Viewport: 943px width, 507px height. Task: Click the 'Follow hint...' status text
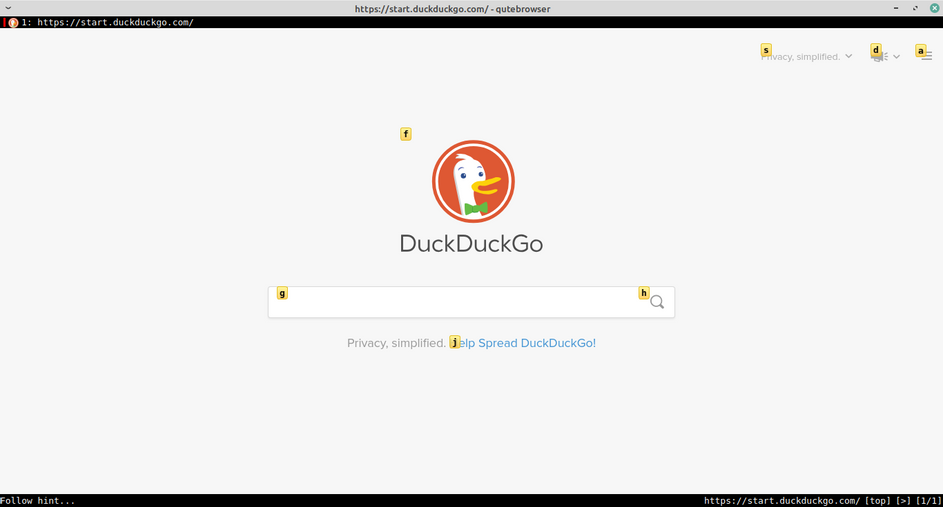click(x=37, y=500)
